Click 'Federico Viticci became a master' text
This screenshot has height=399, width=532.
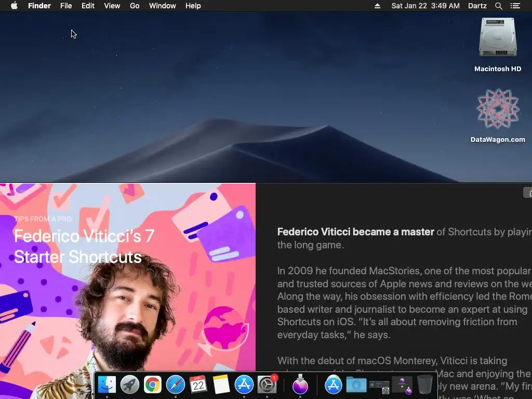(x=355, y=232)
